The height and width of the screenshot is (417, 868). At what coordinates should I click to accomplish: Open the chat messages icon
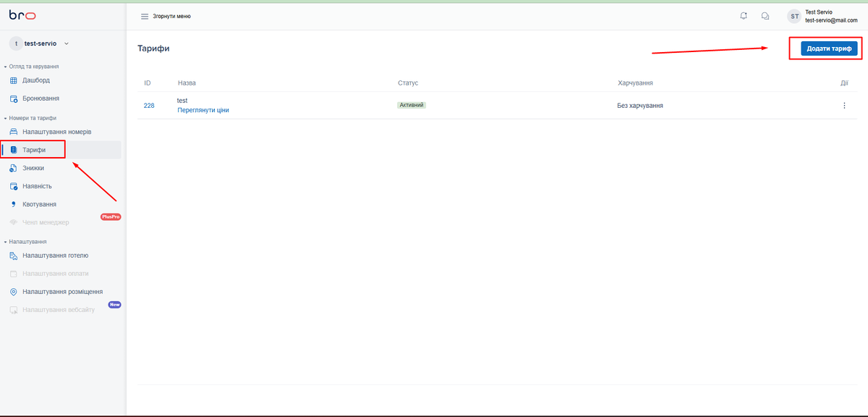point(765,15)
